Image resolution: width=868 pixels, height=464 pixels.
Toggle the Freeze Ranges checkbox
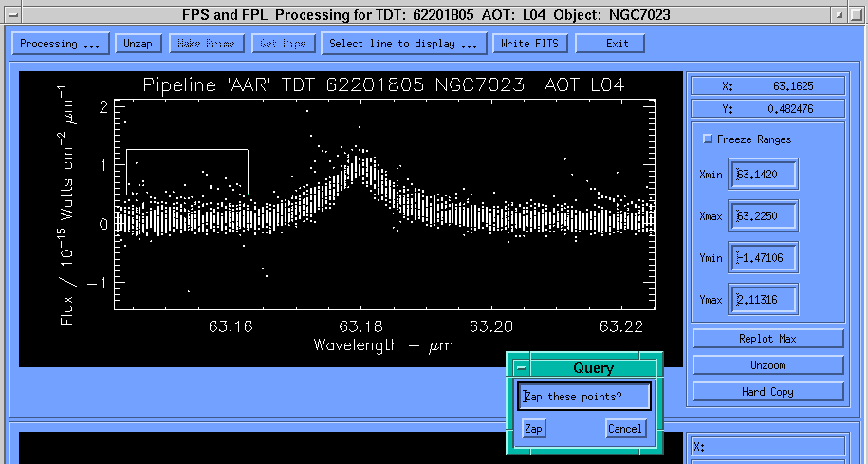(x=708, y=139)
